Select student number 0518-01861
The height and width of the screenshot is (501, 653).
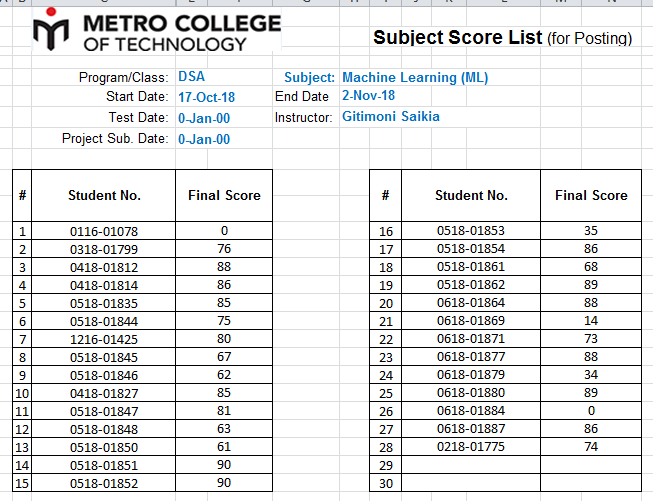pyautogui.click(x=471, y=267)
